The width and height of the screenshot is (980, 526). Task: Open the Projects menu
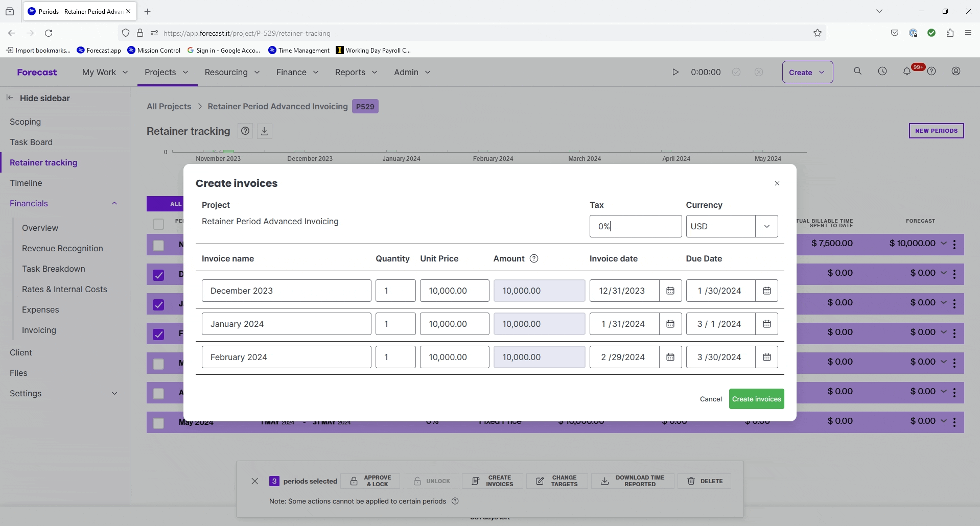tap(167, 72)
